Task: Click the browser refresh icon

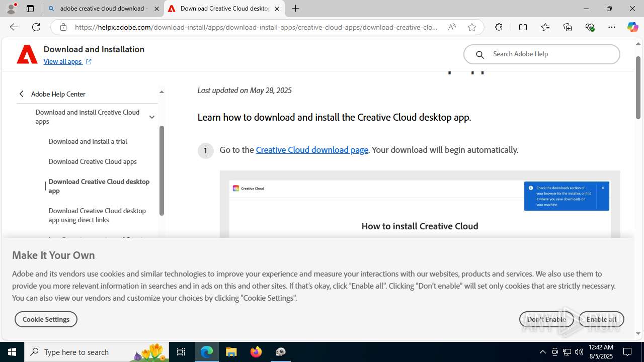Action: [36, 27]
